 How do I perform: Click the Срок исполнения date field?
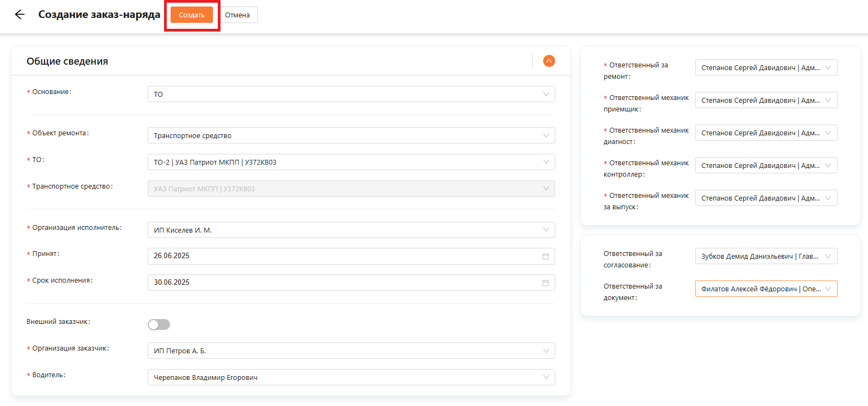tap(342, 283)
